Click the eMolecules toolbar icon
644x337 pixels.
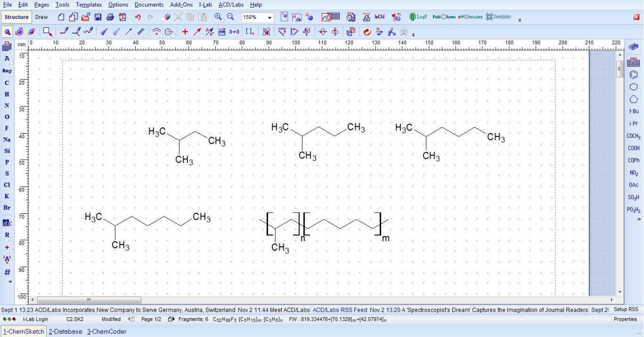(471, 17)
